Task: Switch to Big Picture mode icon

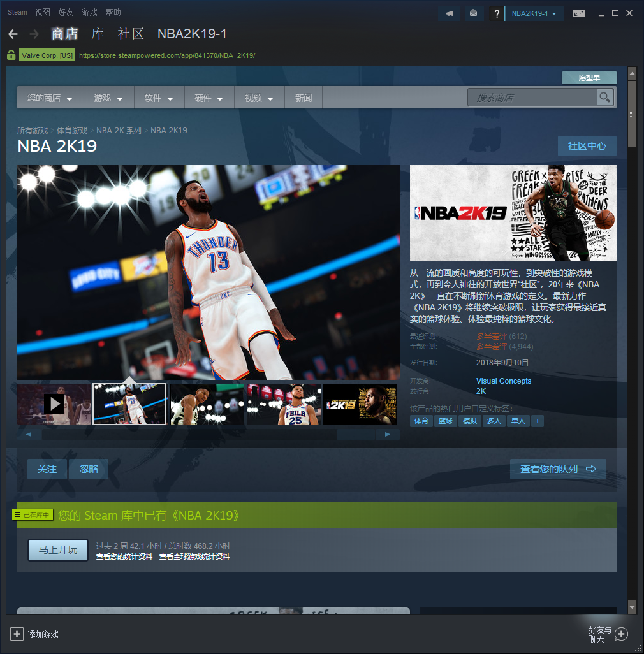Action: [579, 13]
